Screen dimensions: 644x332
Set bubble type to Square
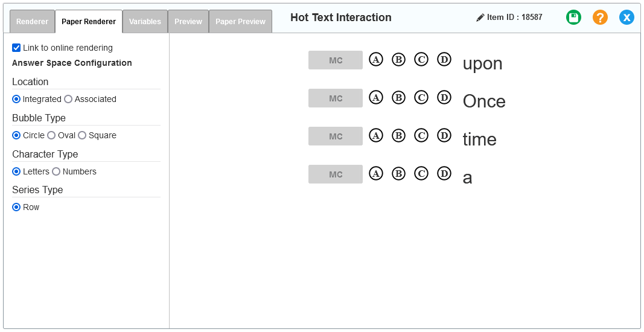82,135
